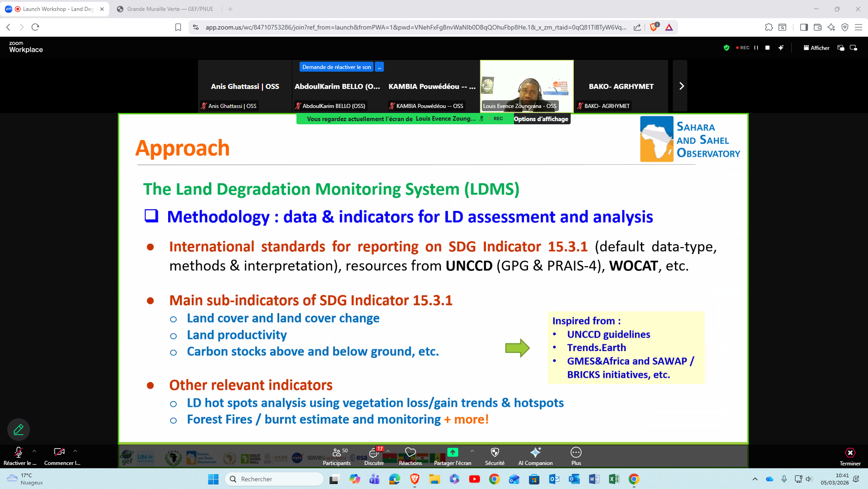Toggle the browser sidebar panel
Viewport: 868px width, 489px height.
click(x=804, y=27)
